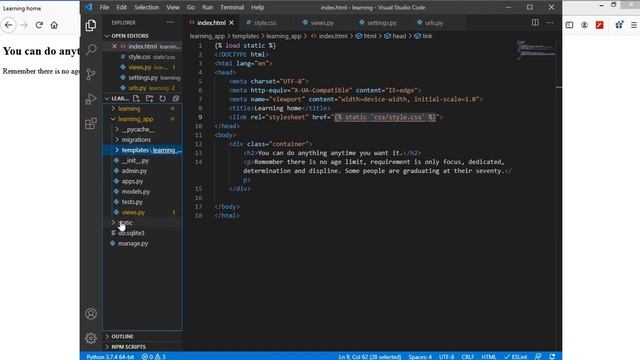640x360 pixels.
Task: Open the notifications bell in status bar
Action: coord(552,356)
